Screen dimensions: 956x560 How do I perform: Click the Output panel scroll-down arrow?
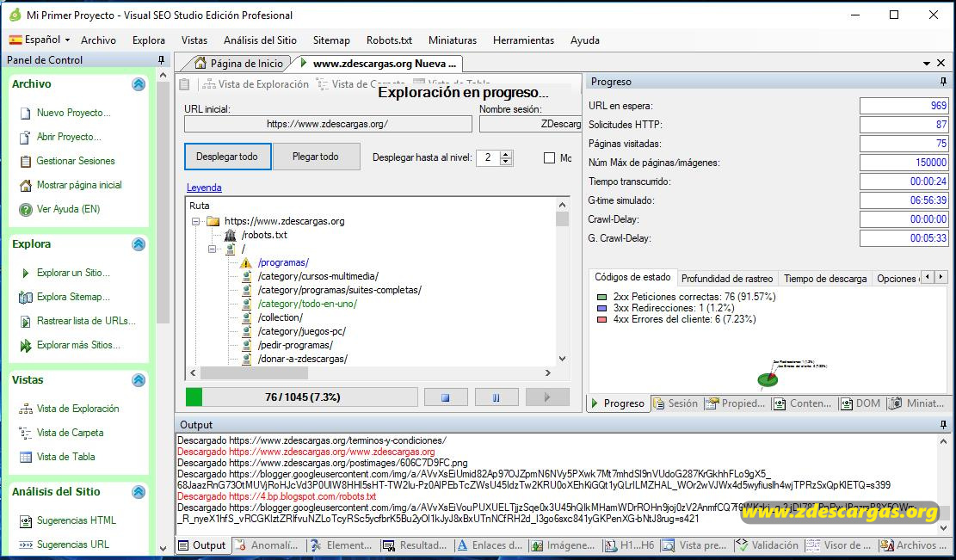click(944, 528)
